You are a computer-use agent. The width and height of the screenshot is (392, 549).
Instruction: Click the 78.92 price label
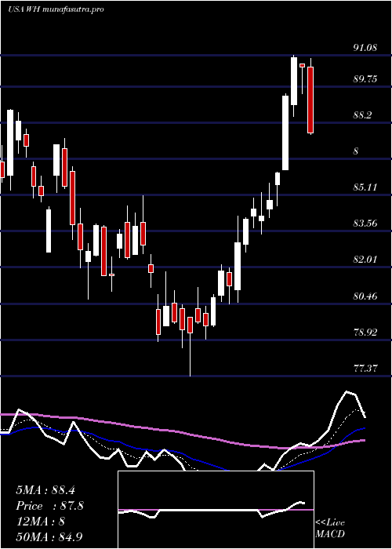tap(365, 332)
